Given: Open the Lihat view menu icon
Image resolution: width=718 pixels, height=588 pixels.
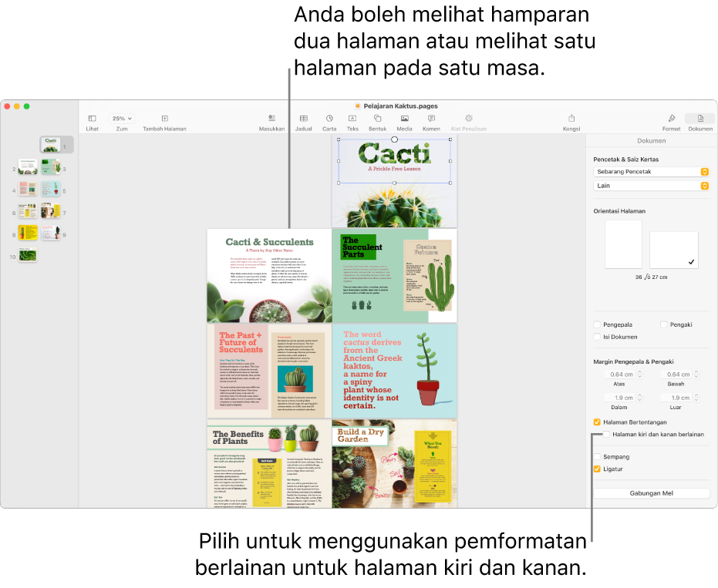Looking at the screenshot, I should pos(92,119).
